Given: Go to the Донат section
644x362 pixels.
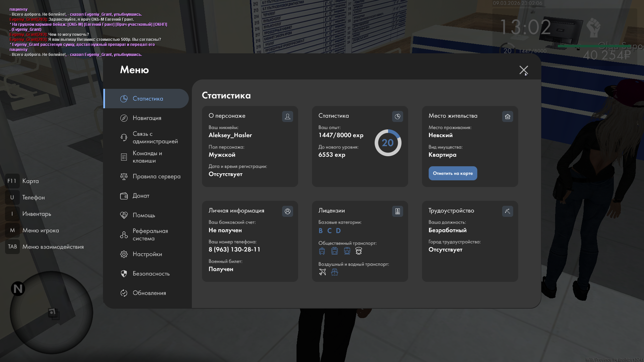Looking at the screenshot, I should [141, 196].
